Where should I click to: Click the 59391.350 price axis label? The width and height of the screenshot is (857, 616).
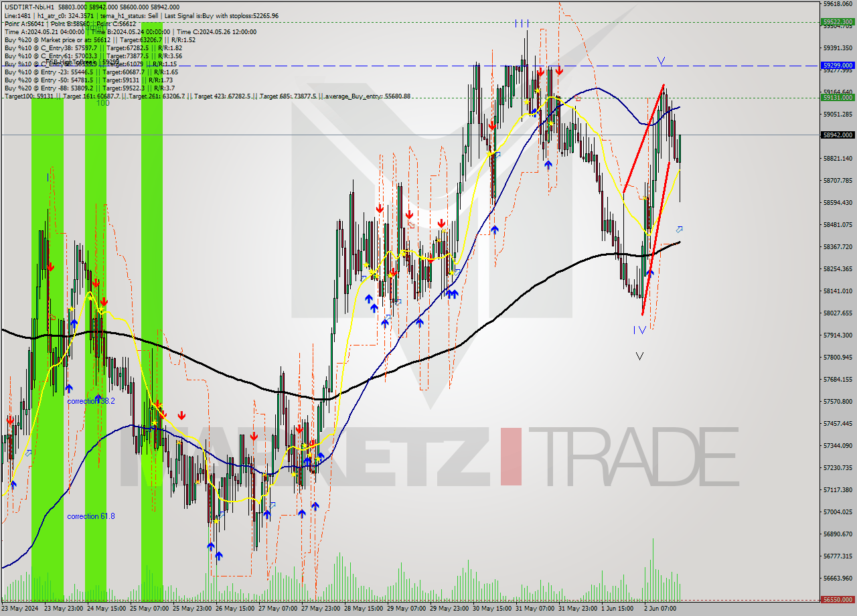pos(838,48)
